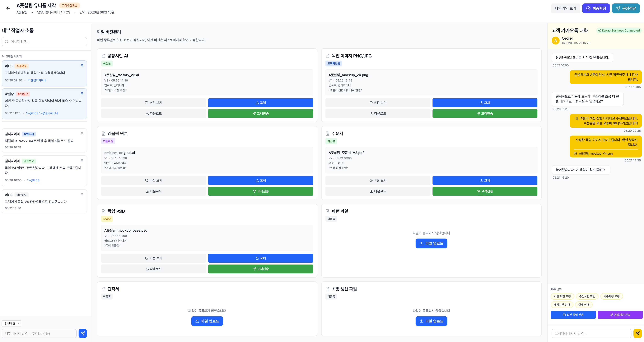Go back using the arrow icon
This screenshot has height=342, width=644.
[8, 8]
